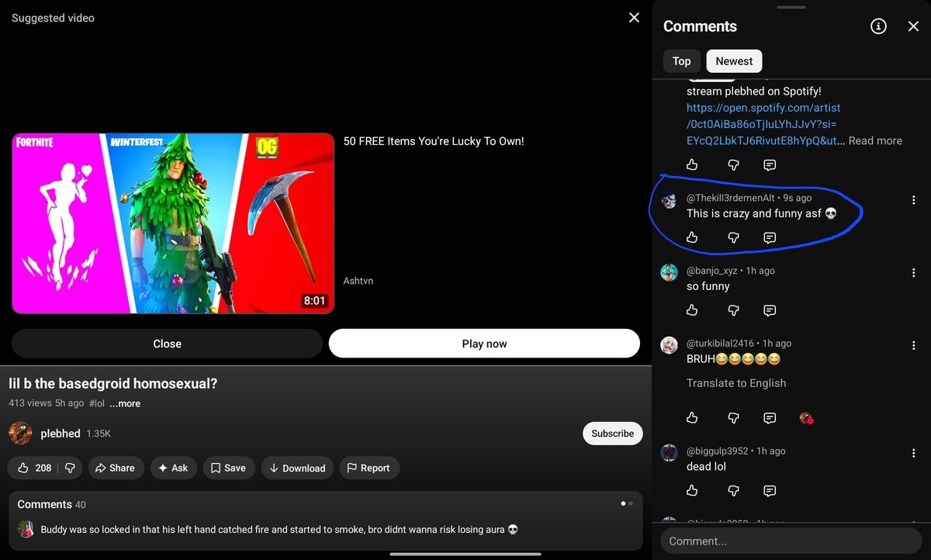Focus the Comment input field
This screenshot has height=560, width=931.
[791, 541]
